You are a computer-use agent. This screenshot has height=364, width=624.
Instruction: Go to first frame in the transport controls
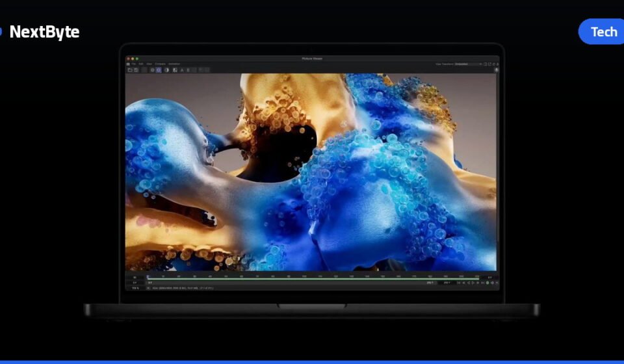[x=458, y=283]
